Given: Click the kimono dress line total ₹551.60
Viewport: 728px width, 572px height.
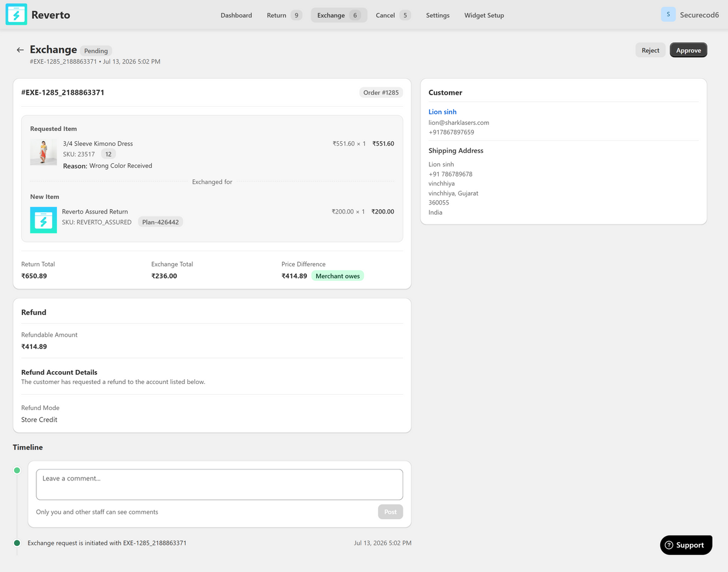Looking at the screenshot, I should coord(383,144).
